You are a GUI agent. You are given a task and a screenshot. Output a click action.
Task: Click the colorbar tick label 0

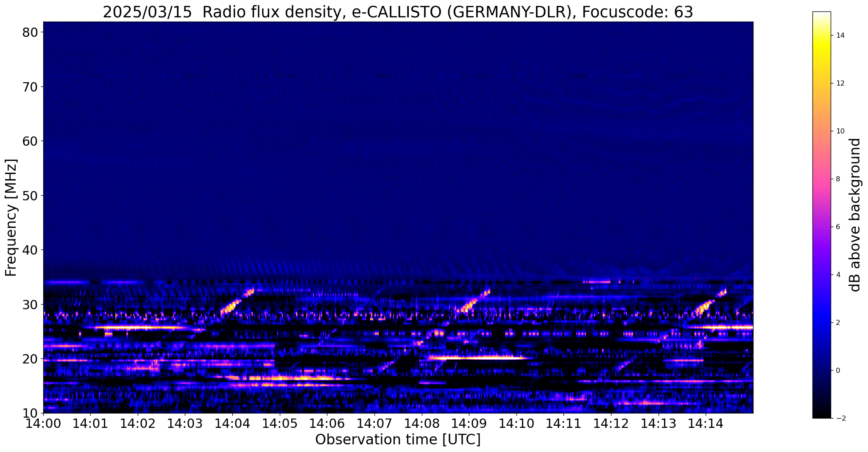point(837,371)
